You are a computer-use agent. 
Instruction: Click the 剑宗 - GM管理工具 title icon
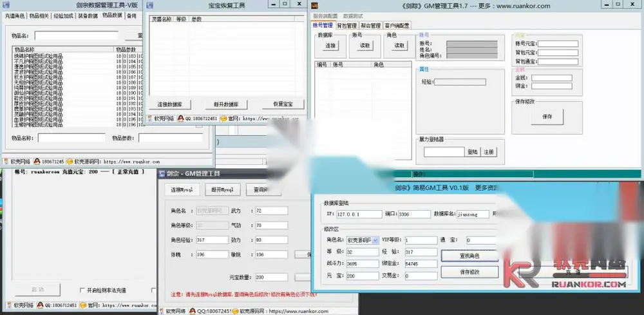[162, 174]
